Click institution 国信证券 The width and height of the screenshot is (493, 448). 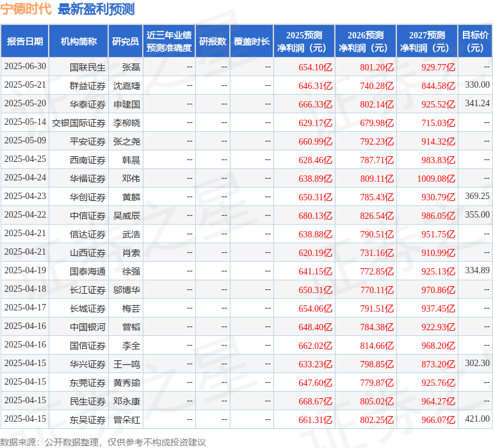pos(88,346)
